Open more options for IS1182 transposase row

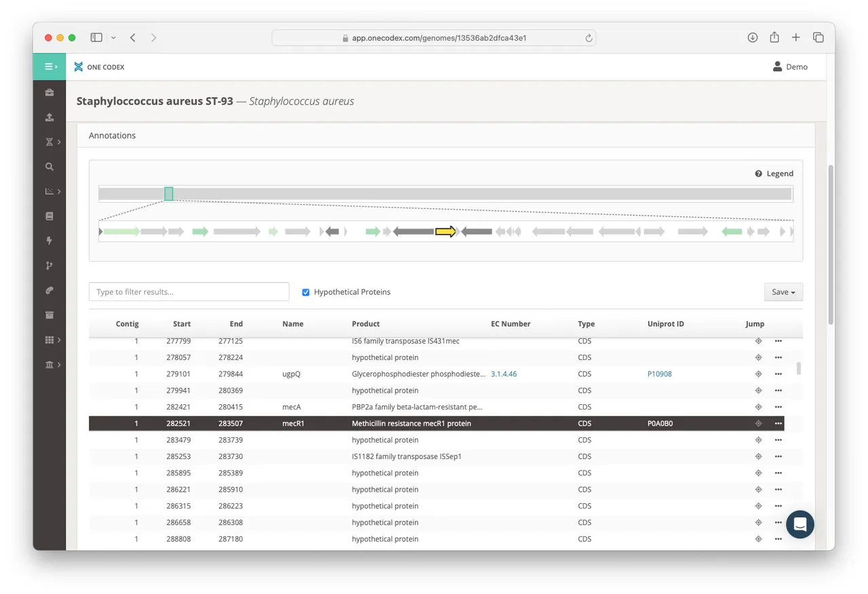(778, 456)
